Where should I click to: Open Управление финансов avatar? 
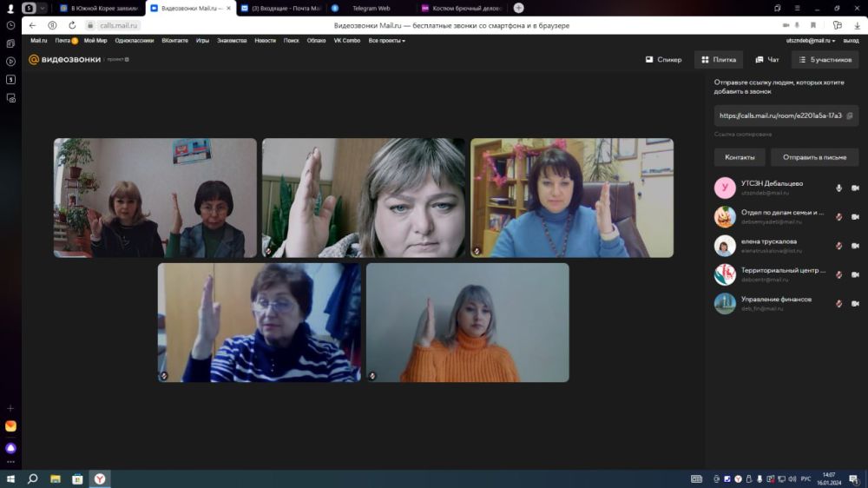(x=725, y=304)
